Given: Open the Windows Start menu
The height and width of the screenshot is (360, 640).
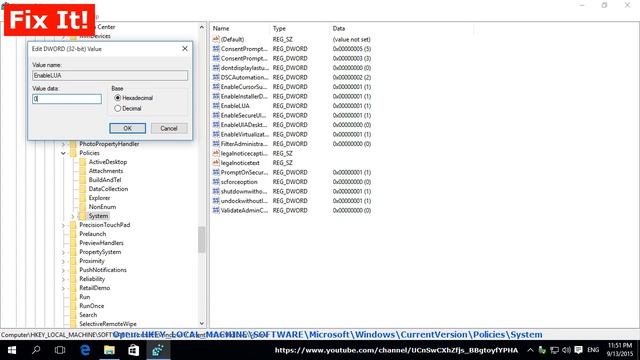Looking at the screenshot, I should (12, 350).
